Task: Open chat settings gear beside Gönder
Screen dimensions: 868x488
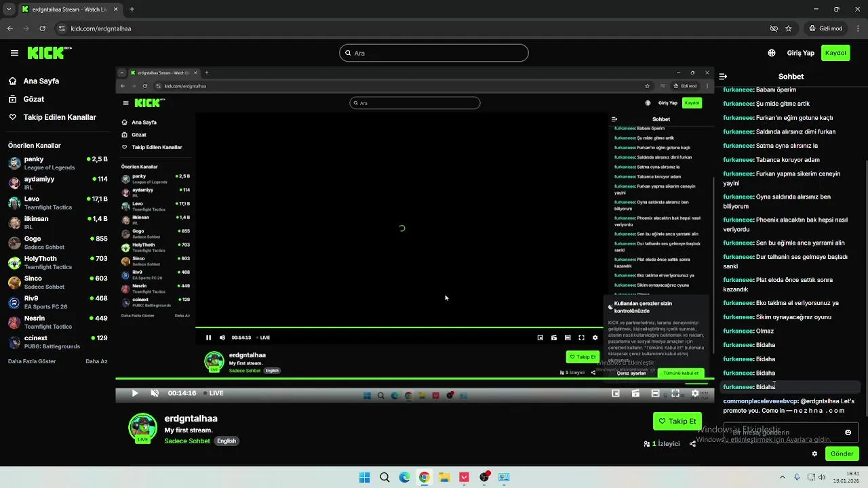Action: coord(815,454)
